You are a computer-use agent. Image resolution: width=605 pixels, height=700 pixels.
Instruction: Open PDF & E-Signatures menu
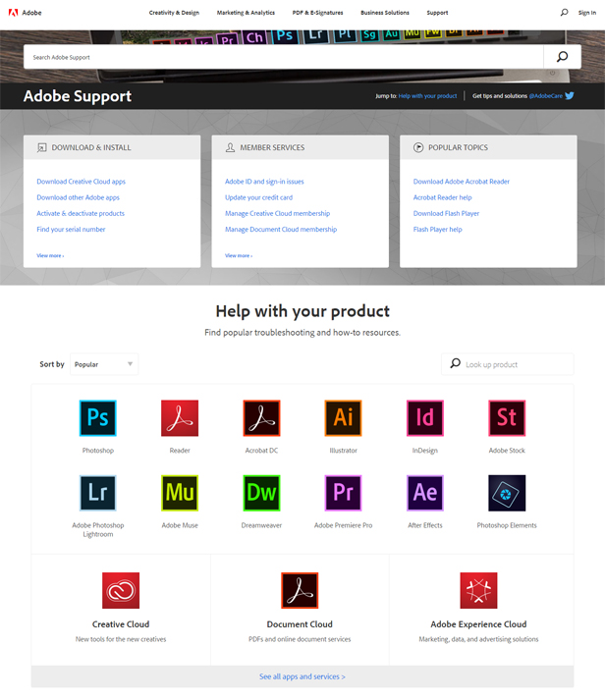(317, 13)
